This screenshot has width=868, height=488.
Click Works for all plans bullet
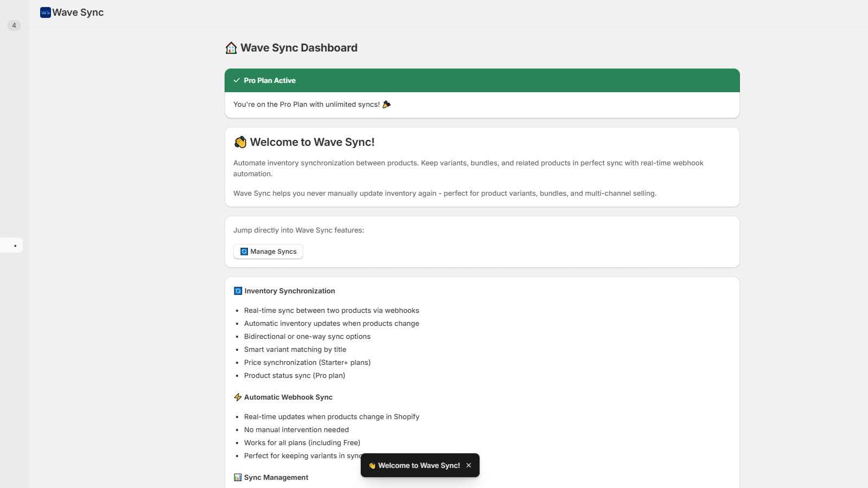tap(302, 443)
